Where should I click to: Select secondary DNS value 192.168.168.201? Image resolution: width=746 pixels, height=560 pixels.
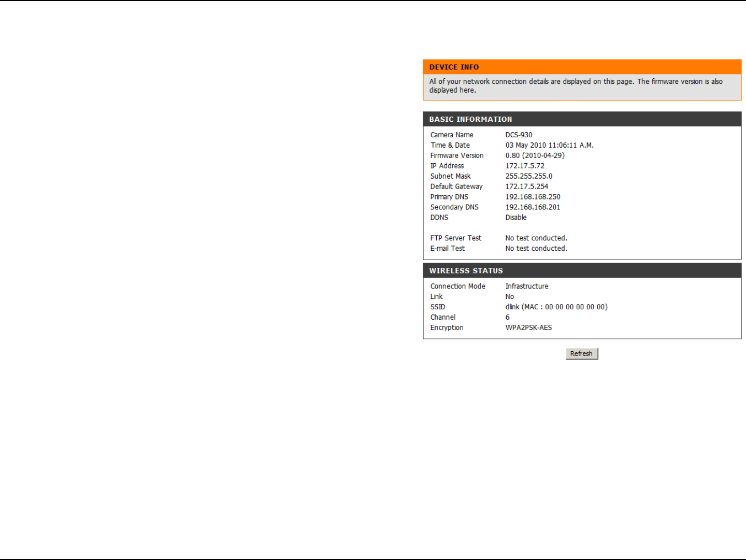pos(533,207)
